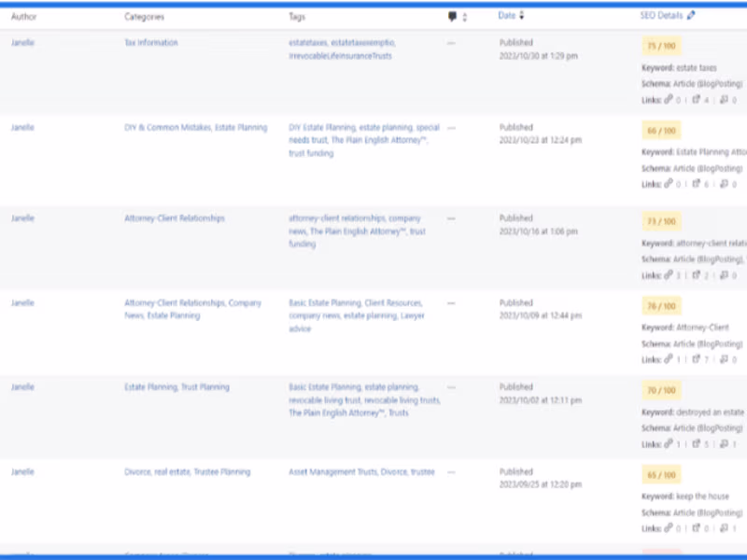Click the 73 / 100 SEO score badge
747x560 pixels.
click(x=661, y=221)
